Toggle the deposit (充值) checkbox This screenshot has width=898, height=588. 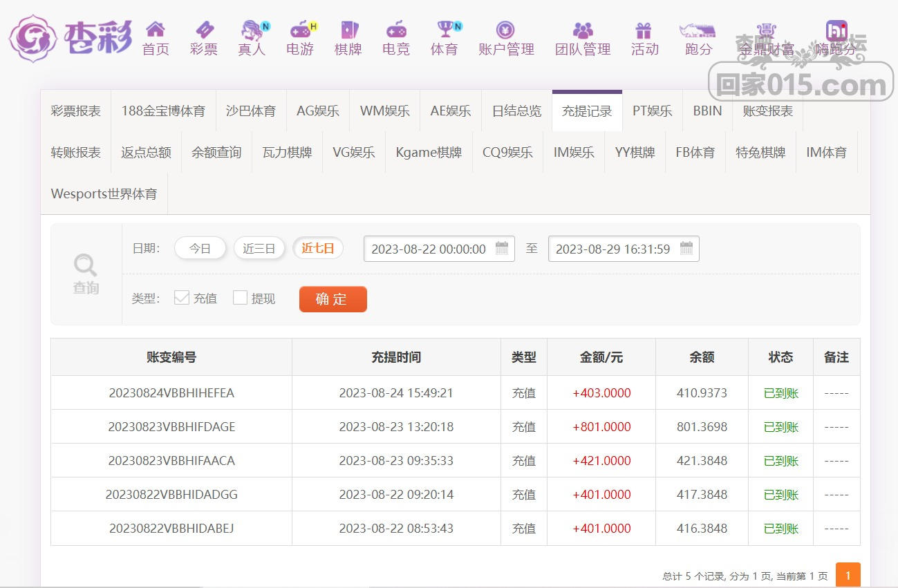182,298
